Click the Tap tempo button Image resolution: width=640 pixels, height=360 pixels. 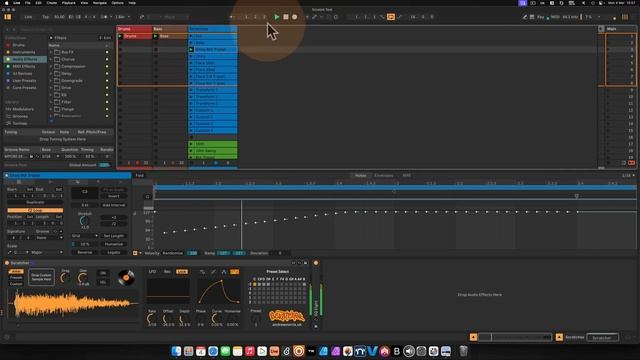coord(45,17)
